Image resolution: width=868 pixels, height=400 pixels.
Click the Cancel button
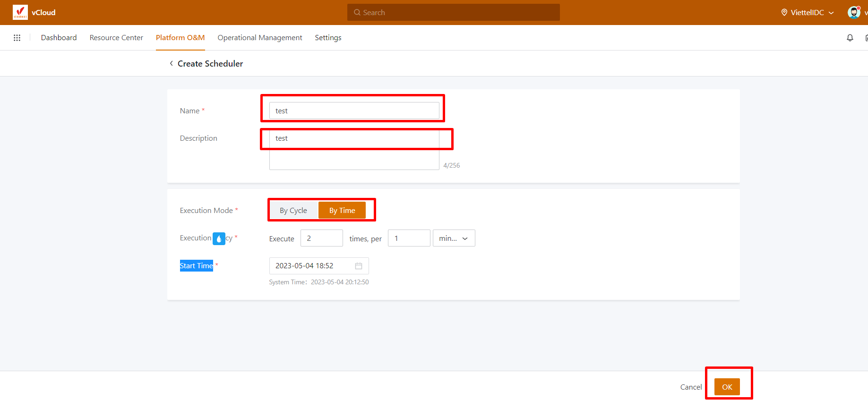(x=691, y=387)
